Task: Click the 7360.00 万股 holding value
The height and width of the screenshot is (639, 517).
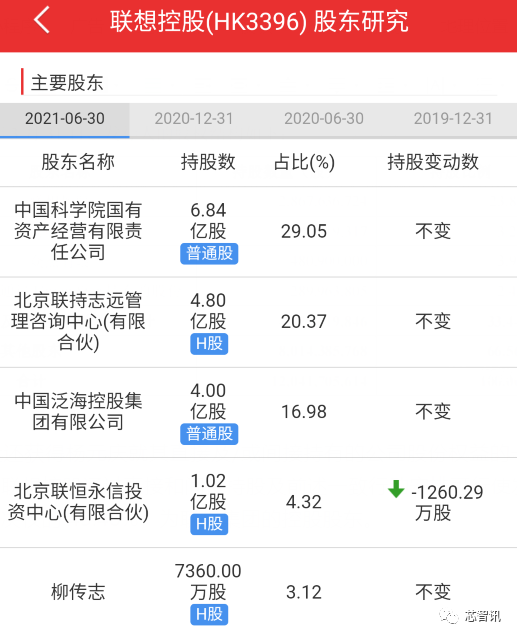Action: pos(208,581)
